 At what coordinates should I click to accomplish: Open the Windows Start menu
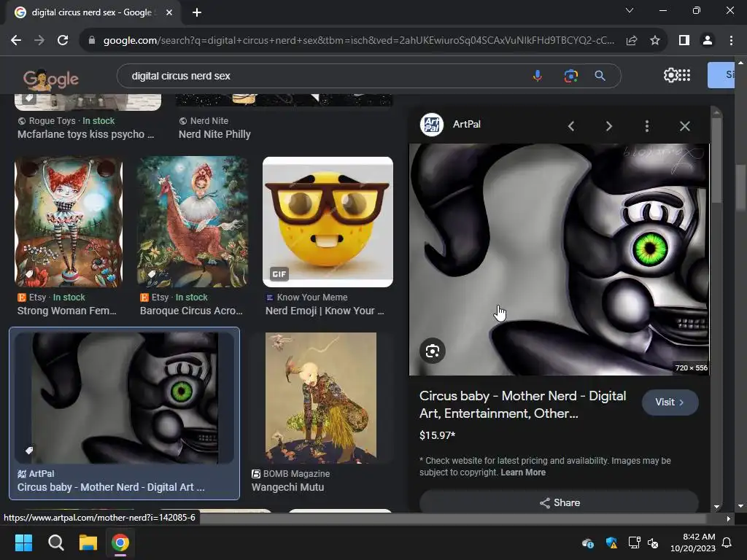click(x=23, y=542)
